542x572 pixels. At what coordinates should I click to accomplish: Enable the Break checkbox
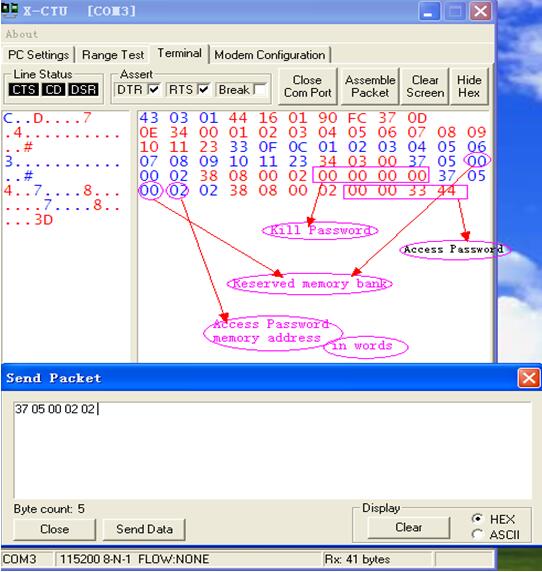click(259, 89)
